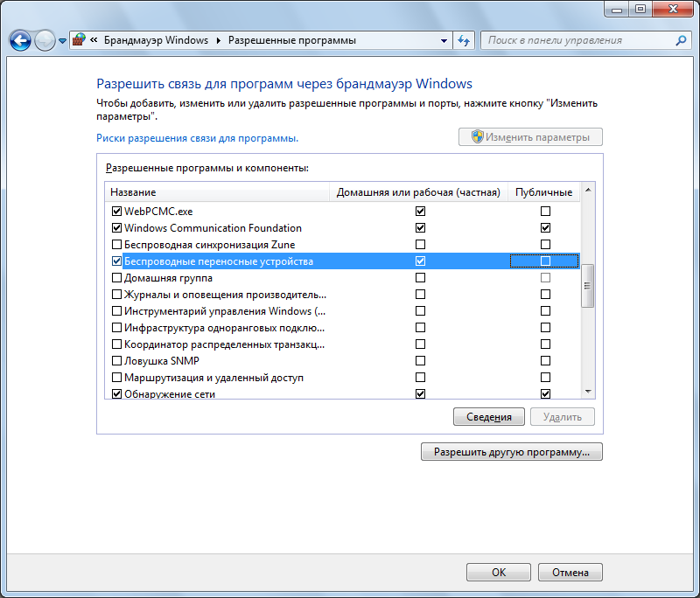Check Беспроводная синхронизация Zune private checkbox

point(420,245)
